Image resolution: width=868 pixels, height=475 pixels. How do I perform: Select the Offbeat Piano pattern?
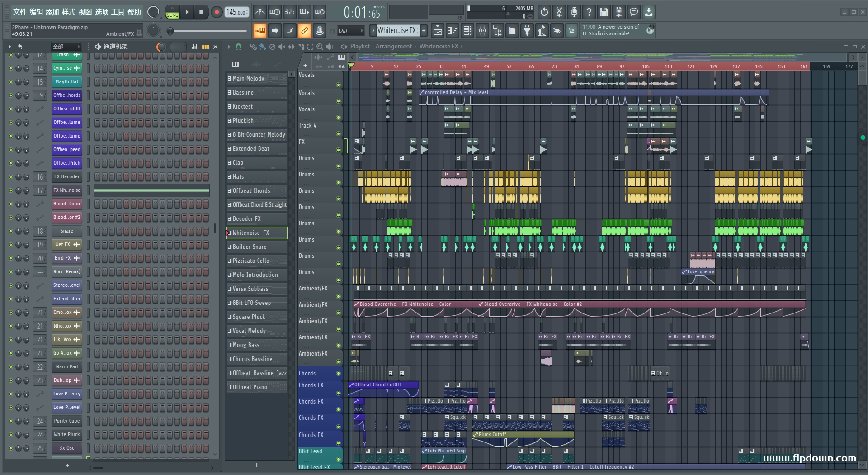pos(257,387)
